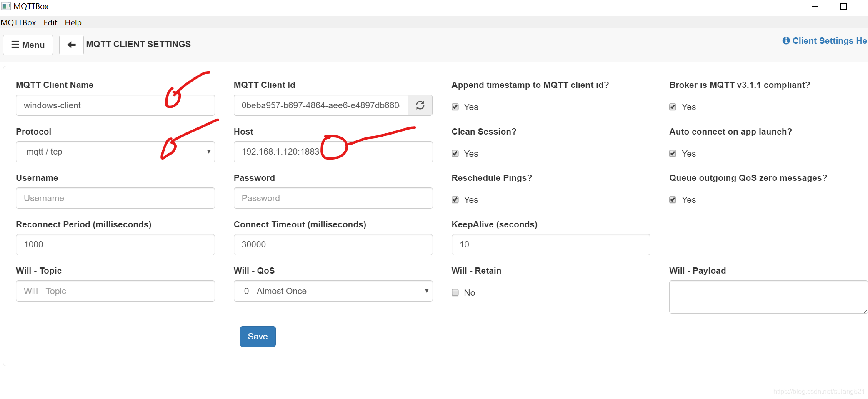
Task: Focus the Reconnect Period field
Action: [x=115, y=244]
